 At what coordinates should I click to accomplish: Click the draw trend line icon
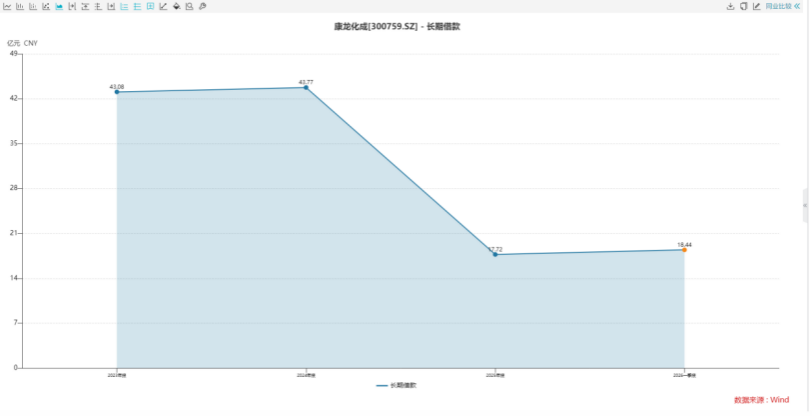163,6
